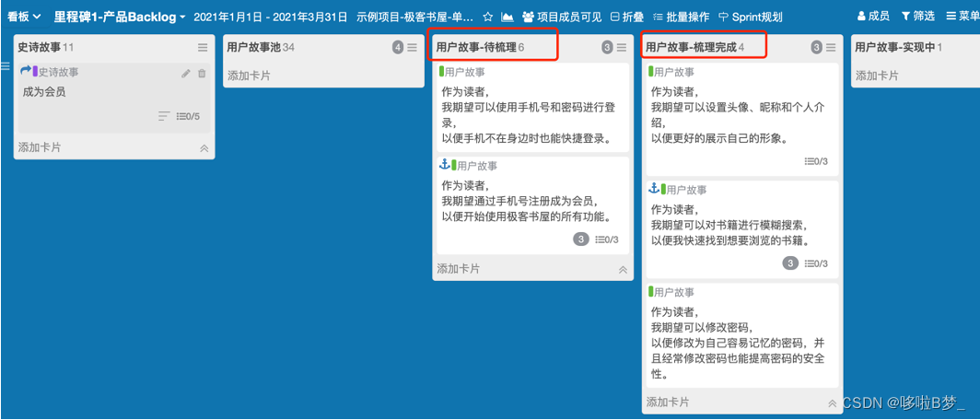Click the 用户故事-梳理完成 list title
980x420 pixels.
click(x=691, y=48)
